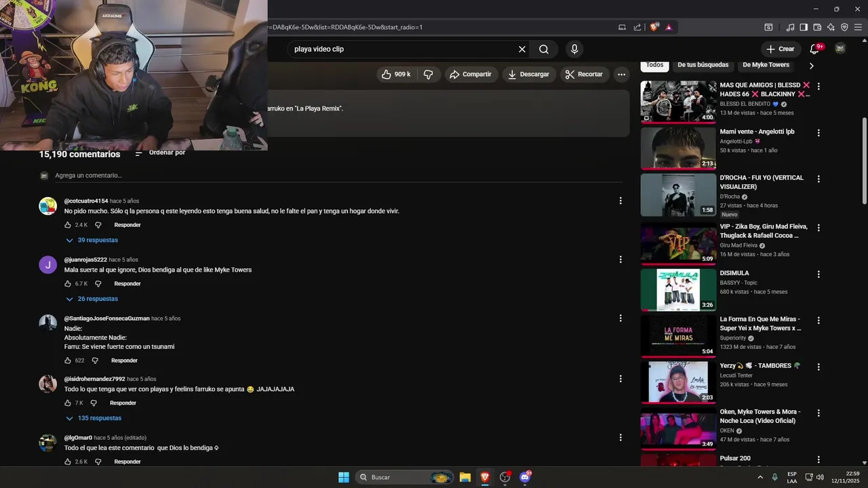Dislike the video with thumbs down
Screen dimensions: 868x488
(x=429, y=75)
